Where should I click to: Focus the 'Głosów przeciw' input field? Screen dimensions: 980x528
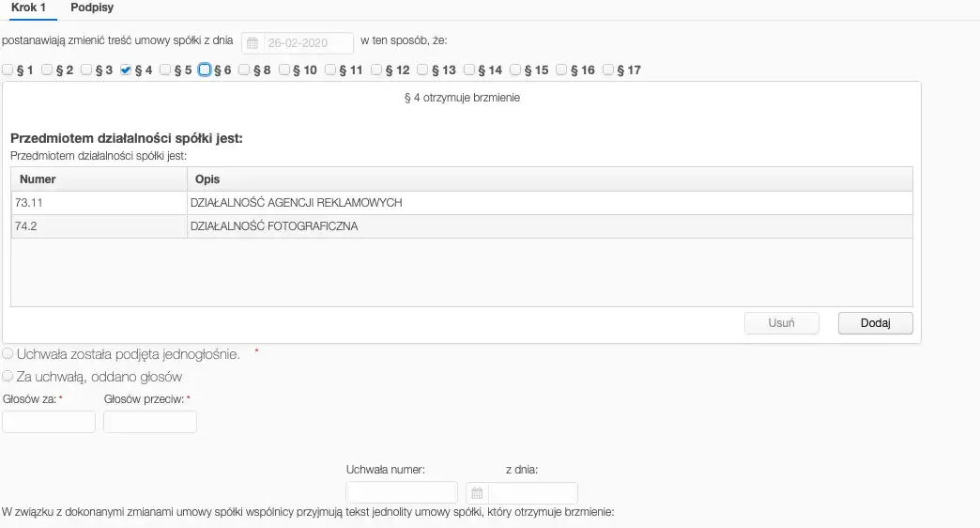150,422
